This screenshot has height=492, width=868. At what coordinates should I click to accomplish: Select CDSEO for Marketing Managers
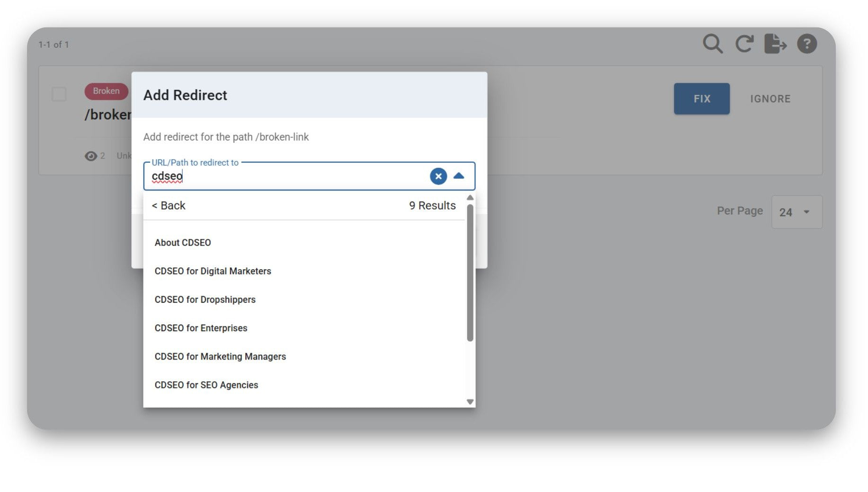coord(220,356)
